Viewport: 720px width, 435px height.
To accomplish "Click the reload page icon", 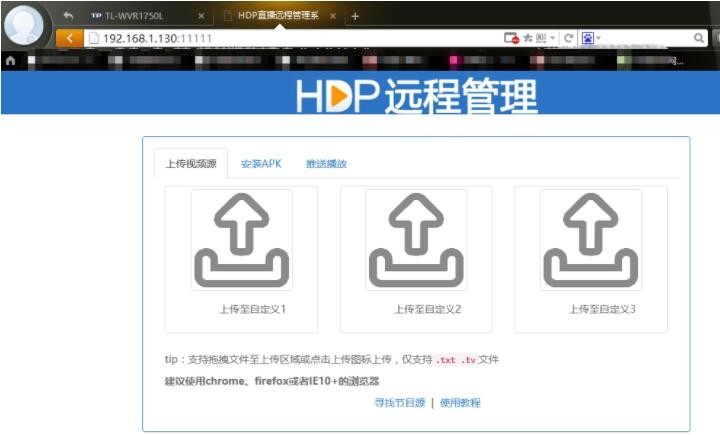I will pyautogui.click(x=568, y=38).
